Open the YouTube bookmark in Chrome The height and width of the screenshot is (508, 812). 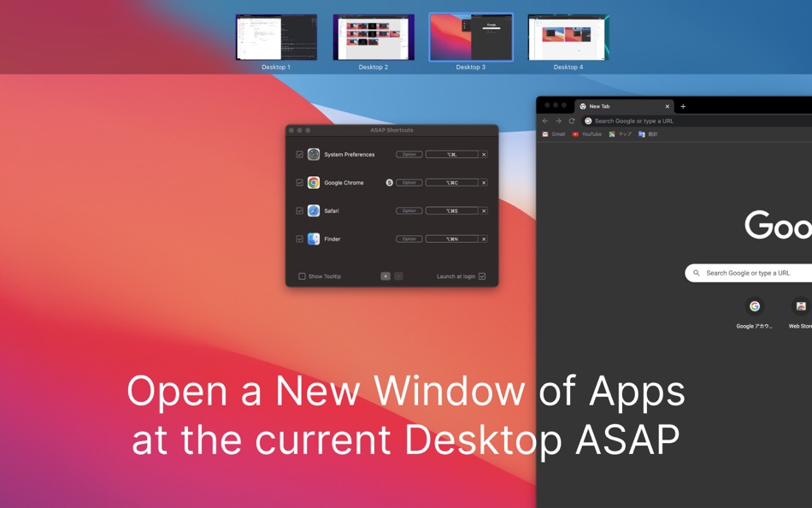point(586,134)
